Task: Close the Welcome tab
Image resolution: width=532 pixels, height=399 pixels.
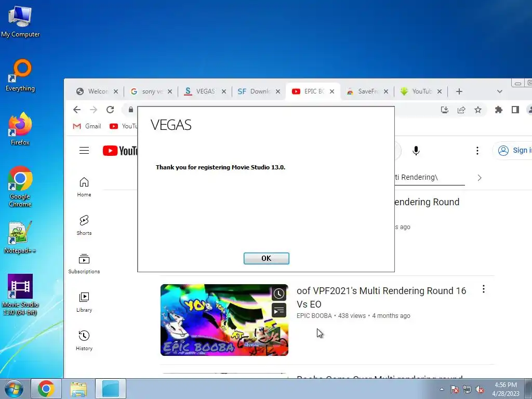Action: [116, 91]
